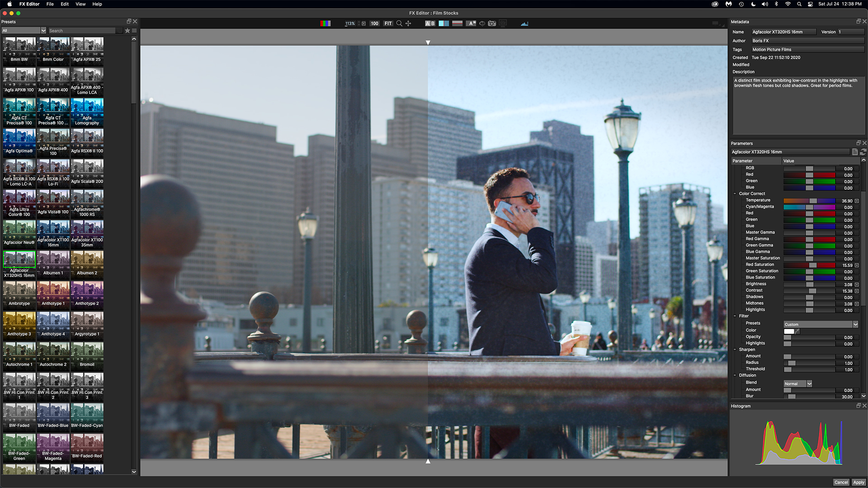This screenshot has height=488, width=868.
Task: Open Diffusion Blend Normal dropdown
Action: [798, 384]
